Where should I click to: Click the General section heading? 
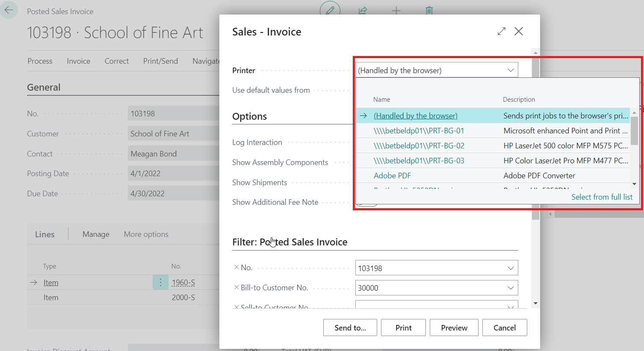[44, 87]
